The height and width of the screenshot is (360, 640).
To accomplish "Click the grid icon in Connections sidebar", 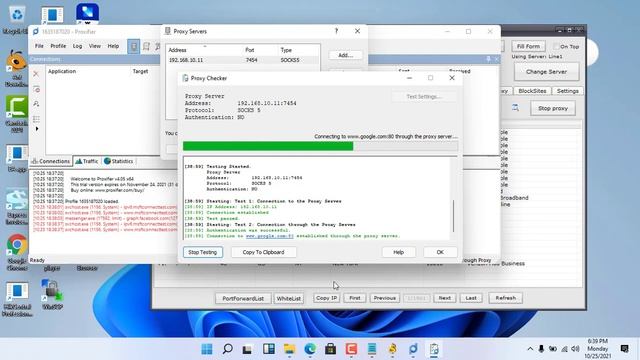I will tap(36, 119).
